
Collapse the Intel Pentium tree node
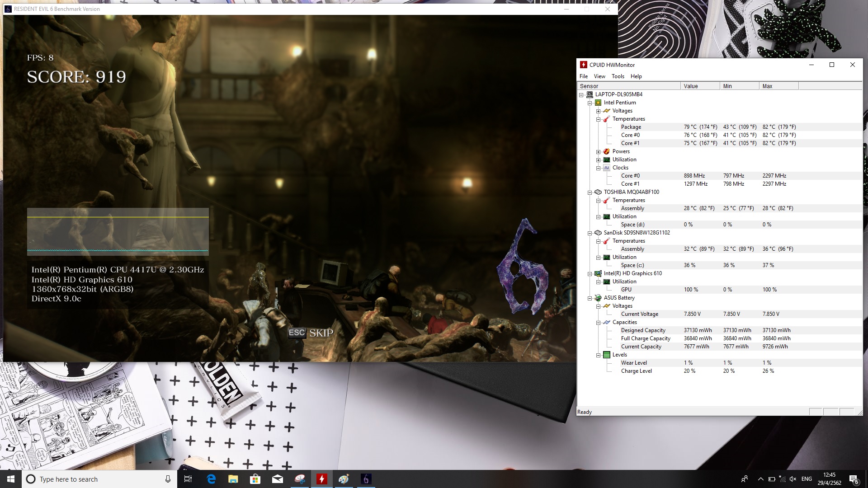coord(590,103)
